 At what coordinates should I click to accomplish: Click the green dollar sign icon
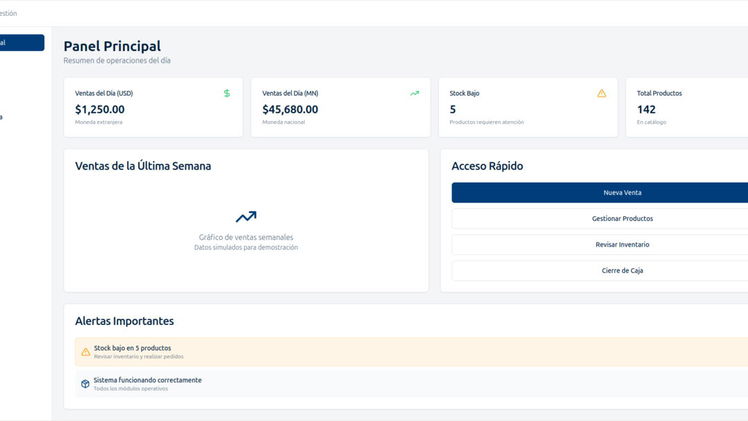click(x=227, y=93)
